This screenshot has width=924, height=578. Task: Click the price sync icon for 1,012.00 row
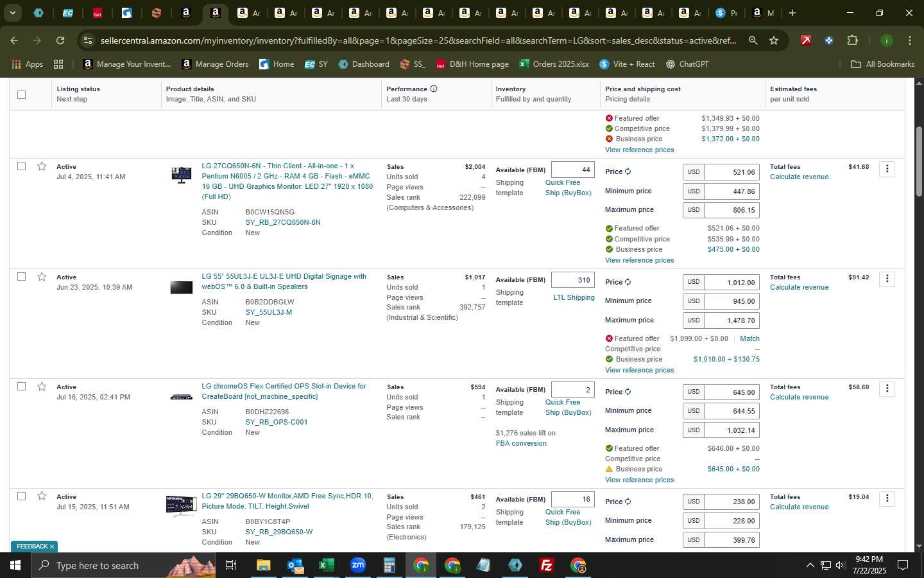pyautogui.click(x=628, y=282)
